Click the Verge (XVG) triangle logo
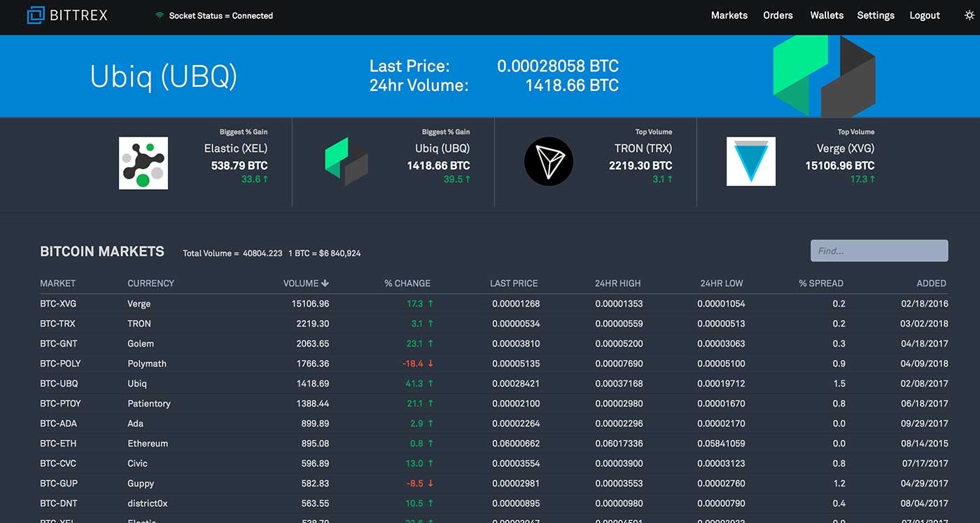980x523 pixels. click(751, 162)
